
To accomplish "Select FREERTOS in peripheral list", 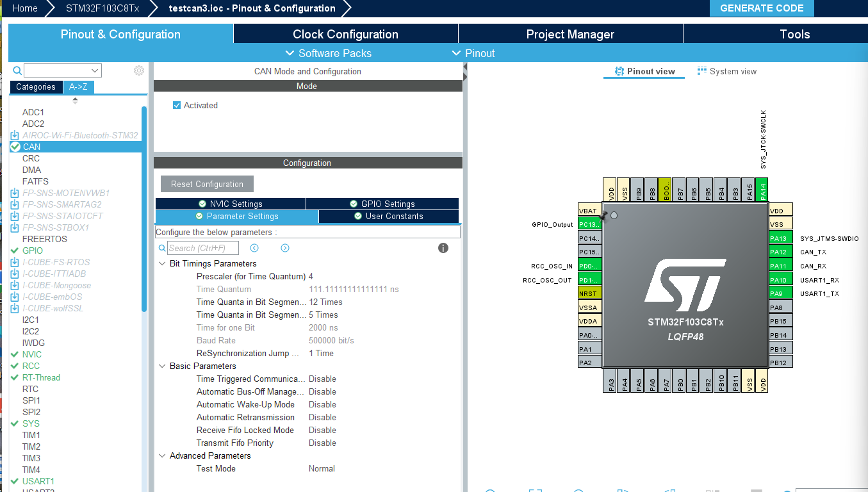I will (45, 239).
